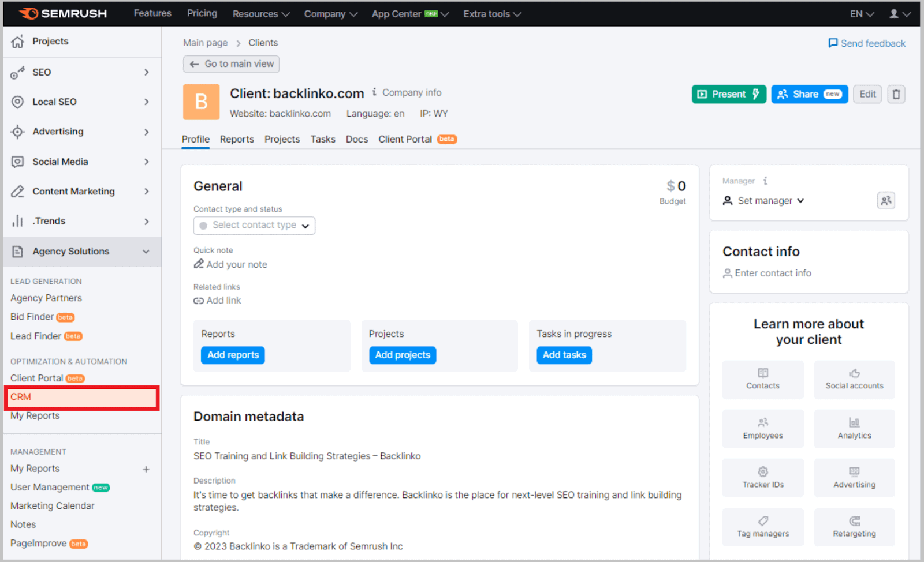Viewport: 924px width, 562px height.
Task: Click the Advertising target icon
Action: tap(18, 132)
